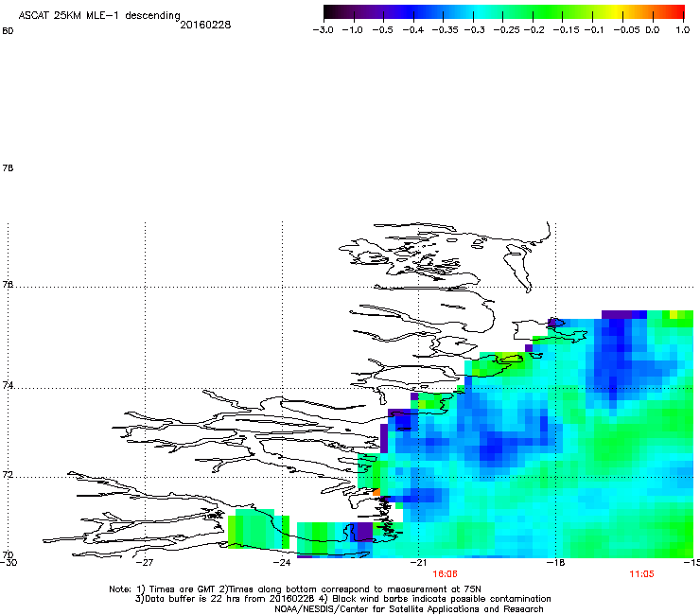Click the -0.1 colorbar label

594,30
